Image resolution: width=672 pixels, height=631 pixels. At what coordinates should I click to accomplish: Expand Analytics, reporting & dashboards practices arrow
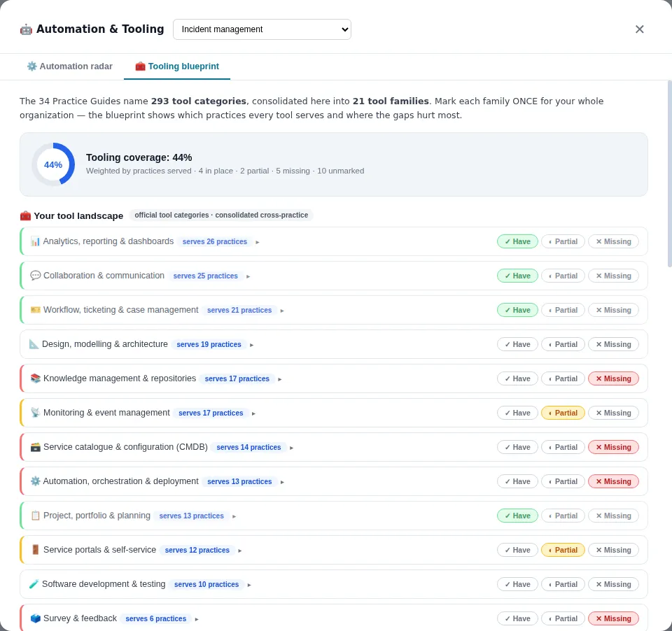tap(258, 242)
